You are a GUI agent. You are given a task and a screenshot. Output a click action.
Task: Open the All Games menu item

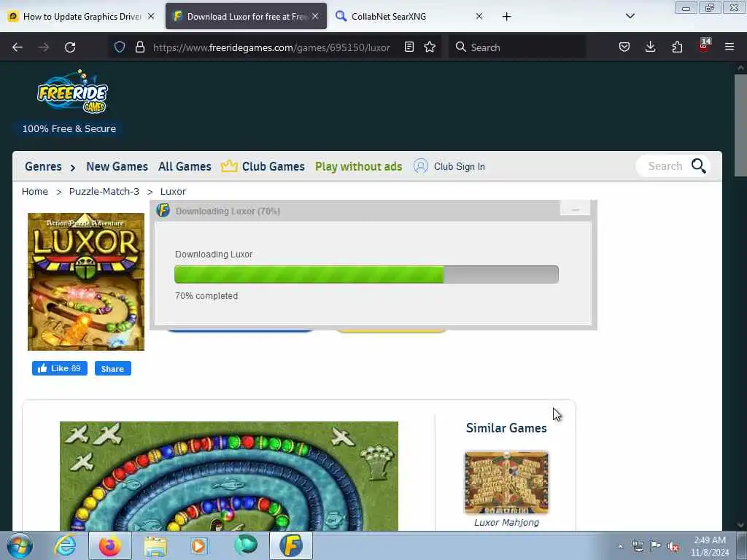pyautogui.click(x=185, y=166)
